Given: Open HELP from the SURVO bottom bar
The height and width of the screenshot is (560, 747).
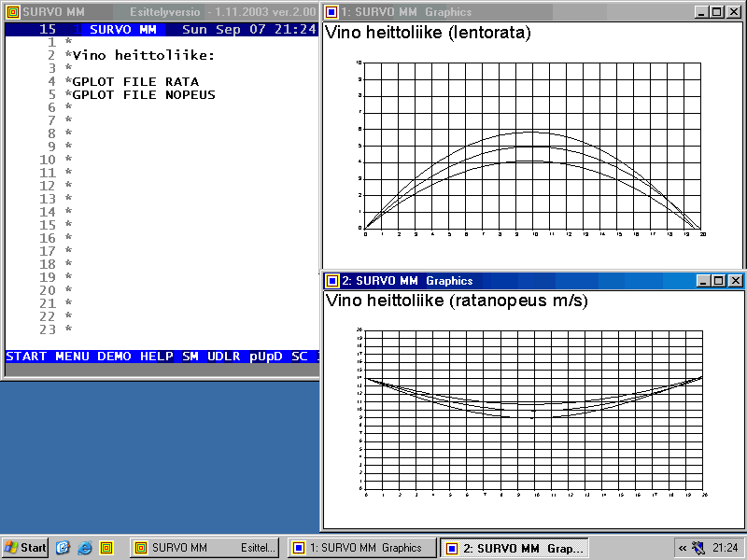Looking at the screenshot, I should tap(156, 357).
